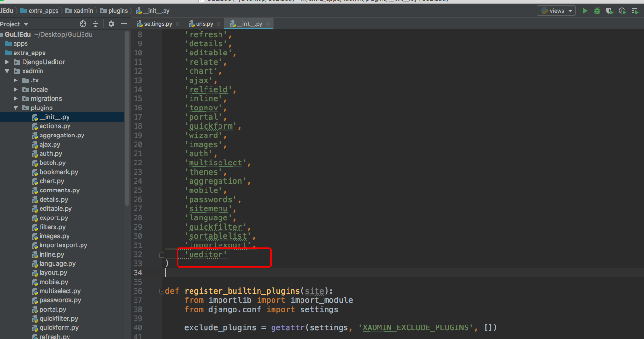The width and height of the screenshot is (644, 339).
Task: Open language.py from the project tree
Action: [57, 263]
